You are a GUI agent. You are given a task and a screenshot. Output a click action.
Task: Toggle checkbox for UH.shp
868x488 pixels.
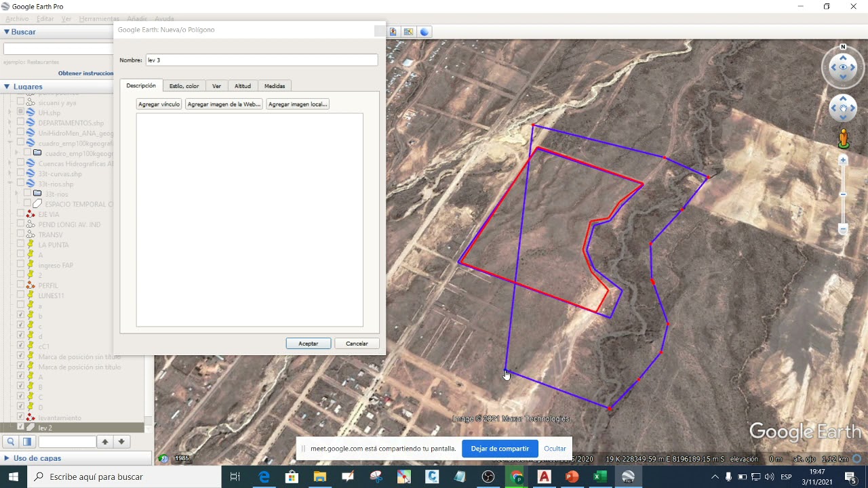click(20, 113)
